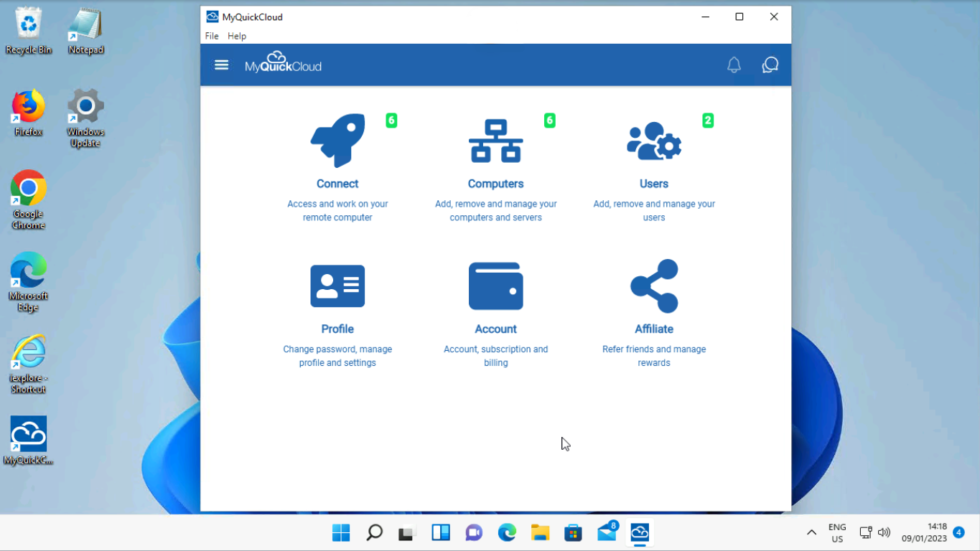Image resolution: width=980 pixels, height=551 pixels.
Task: Expand the hamburger navigation menu
Action: (221, 65)
